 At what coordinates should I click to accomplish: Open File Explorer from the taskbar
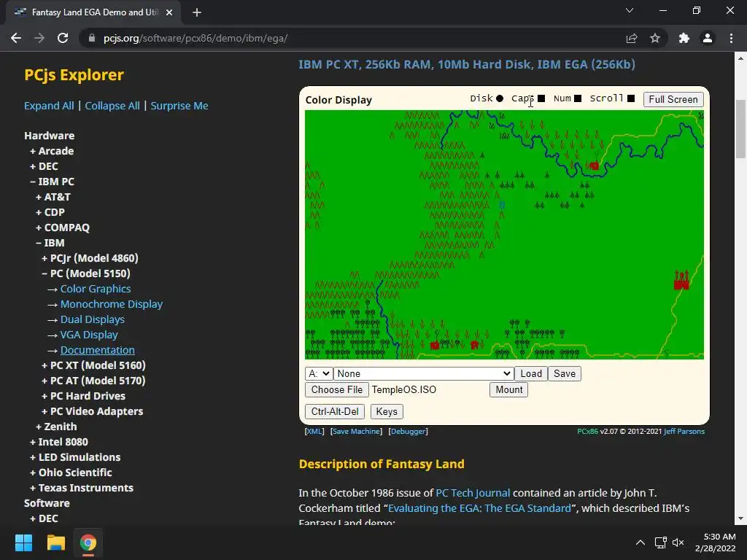click(55, 542)
